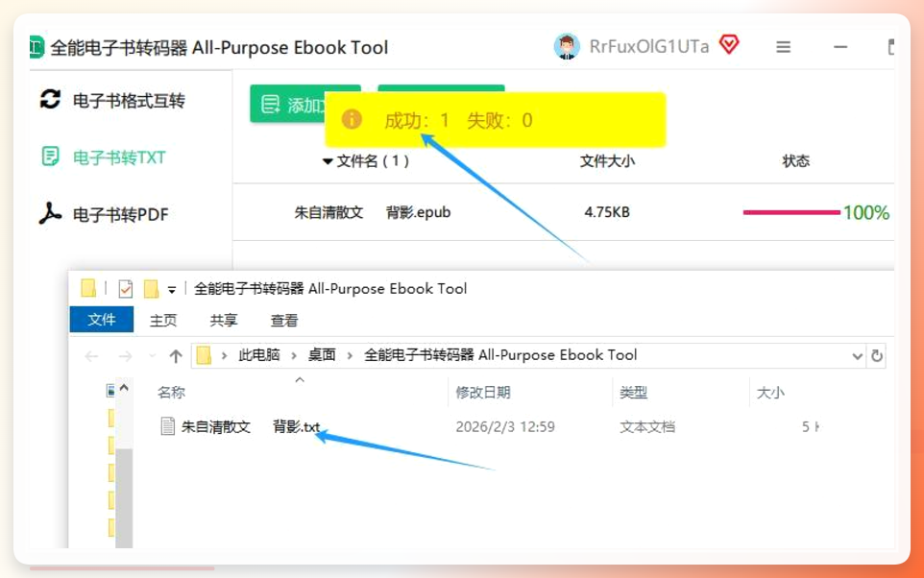Switch to 电子书转PDF in the sidebar
Viewport: 924px width, 578px height.
point(104,214)
